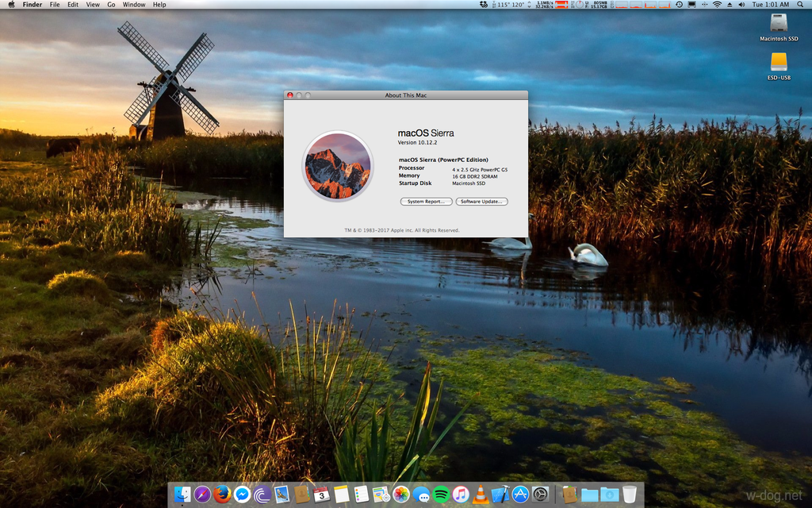Click the System Report... button
The width and height of the screenshot is (812, 508).
(x=426, y=202)
